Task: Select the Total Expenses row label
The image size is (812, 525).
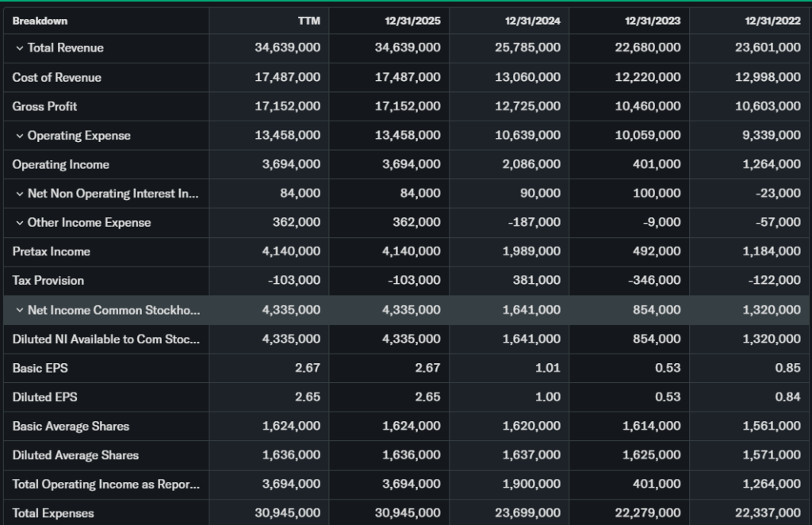Action: 52,513
